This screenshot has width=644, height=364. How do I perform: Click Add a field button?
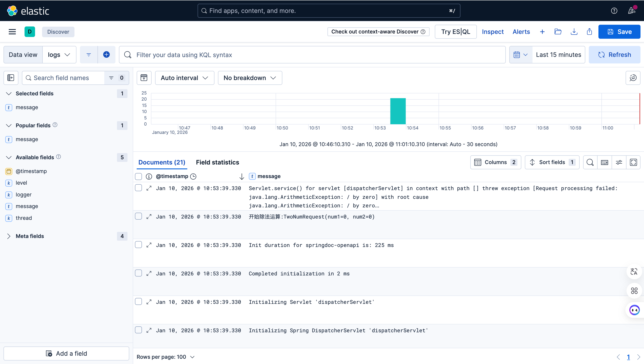66,353
